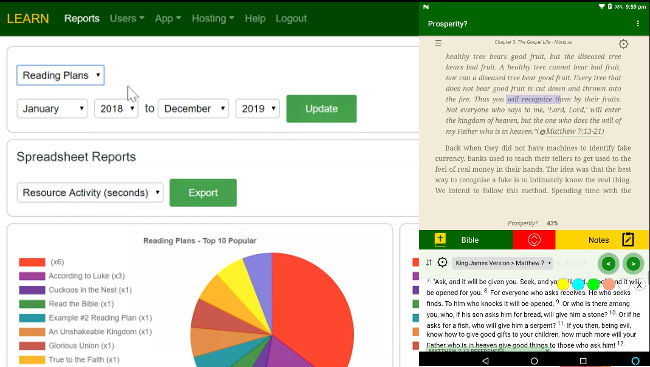Viewport: 650px width, 367px height.
Task: Go to the previous Bible chapter arrow
Action: [609, 263]
